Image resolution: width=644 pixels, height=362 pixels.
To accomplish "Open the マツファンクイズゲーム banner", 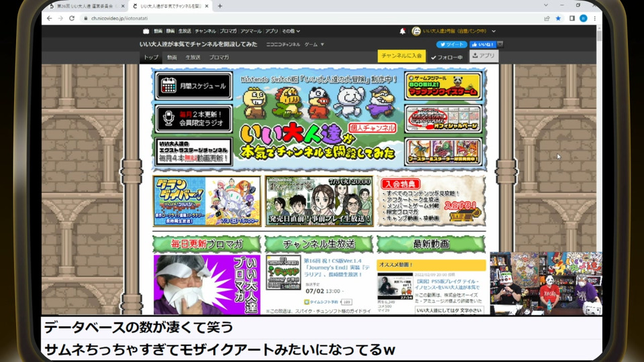I will (x=443, y=86).
